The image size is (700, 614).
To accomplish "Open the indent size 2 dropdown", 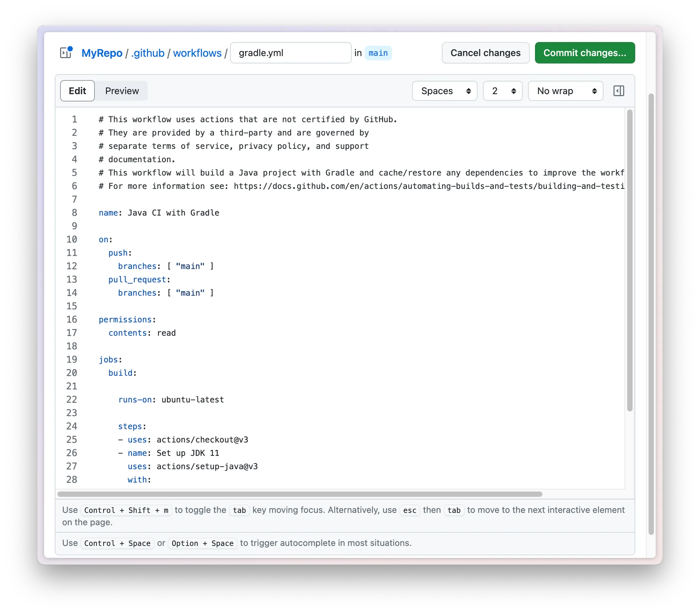I will 502,91.
